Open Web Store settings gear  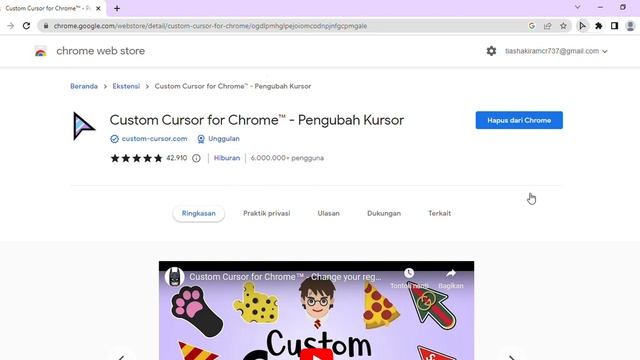[x=491, y=51]
